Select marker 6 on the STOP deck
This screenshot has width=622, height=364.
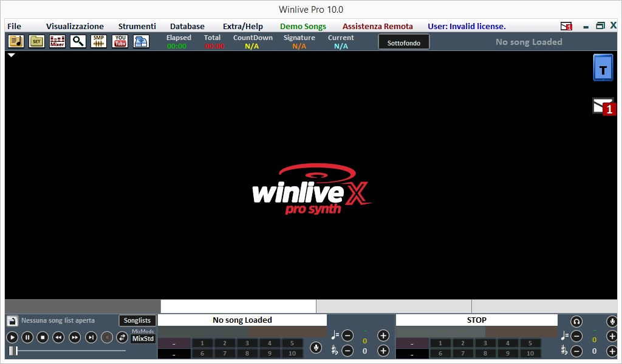click(x=440, y=353)
